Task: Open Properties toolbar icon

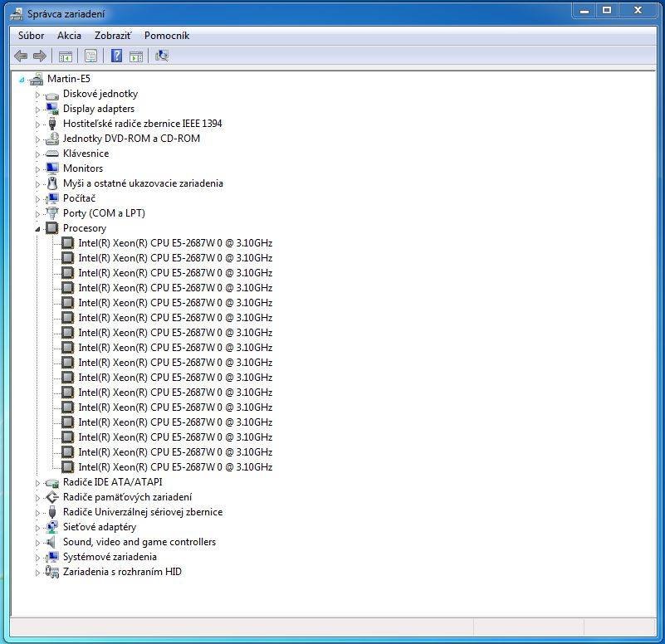Action: coord(90,56)
